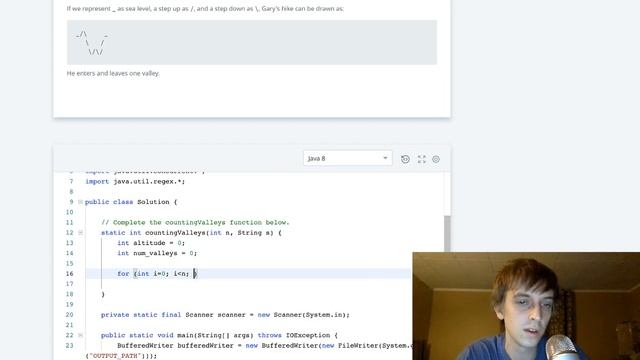This screenshot has height=360, width=640.
Task: Place cursor on 'int altitude = 0;' line
Action: tap(151, 243)
